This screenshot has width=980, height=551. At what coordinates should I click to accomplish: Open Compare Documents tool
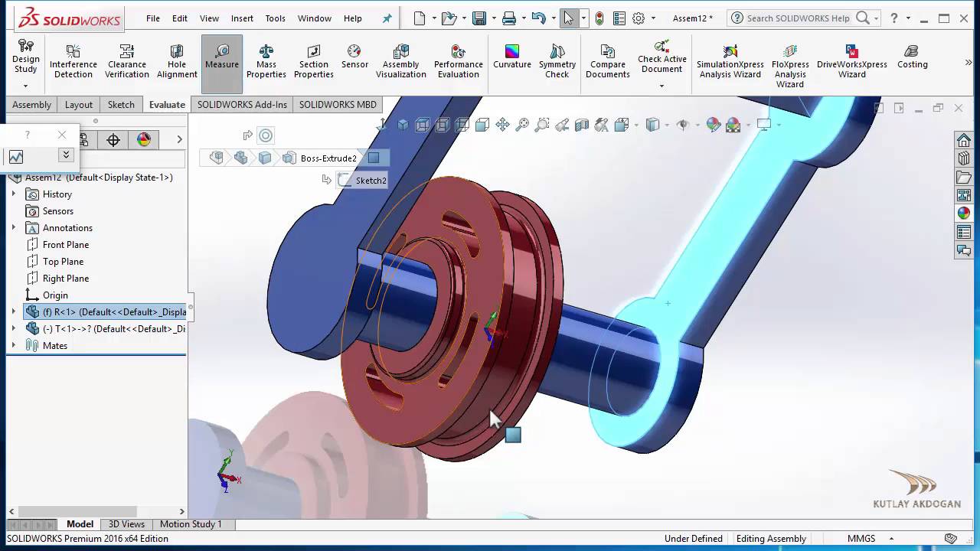click(x=608, y=60)
